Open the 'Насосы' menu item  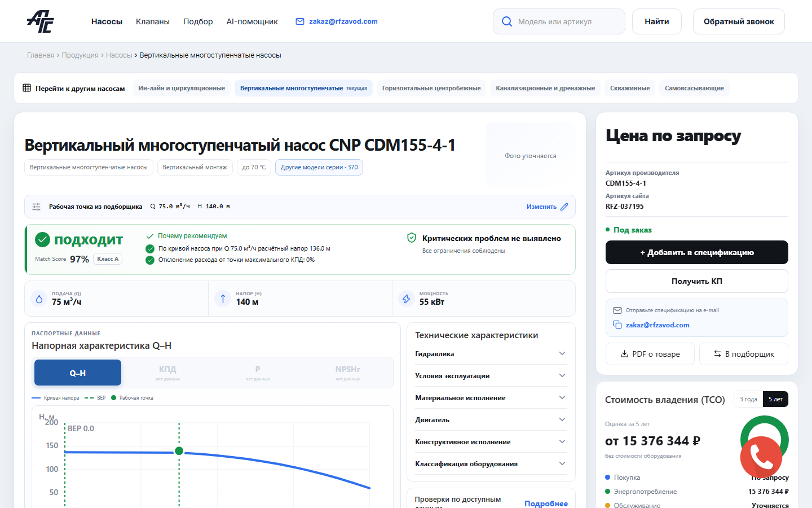[107, 21]
